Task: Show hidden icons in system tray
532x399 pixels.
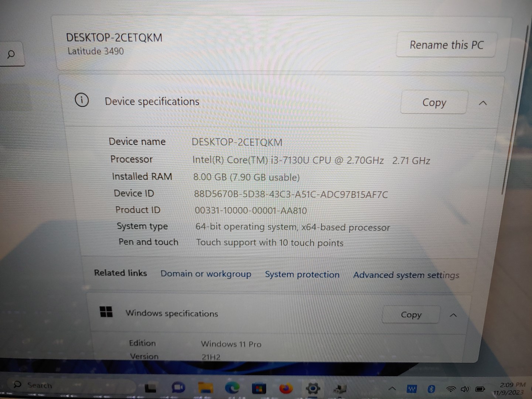Action: pos(392,389)
